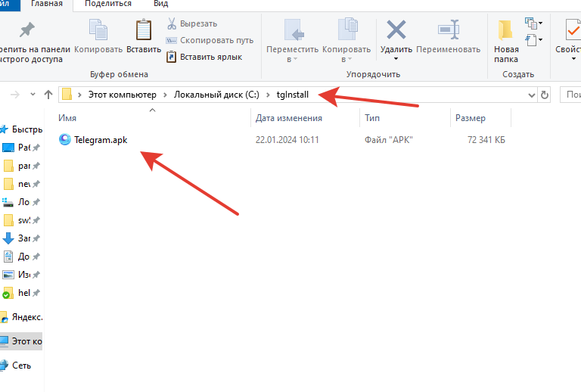This screenshot has width=581, height=392.
Task: Open Быстрый доступ in the navigation pane
Action: click(22, 129)
